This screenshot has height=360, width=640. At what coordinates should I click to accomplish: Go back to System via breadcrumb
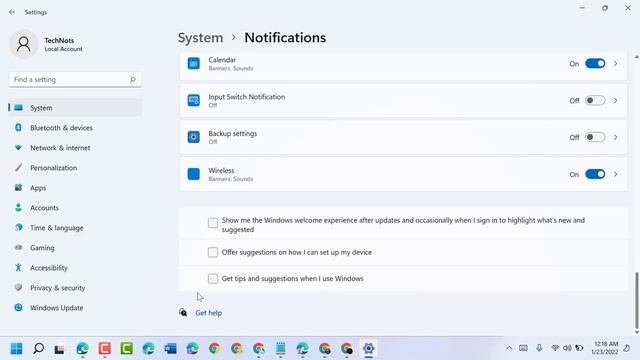200,38
